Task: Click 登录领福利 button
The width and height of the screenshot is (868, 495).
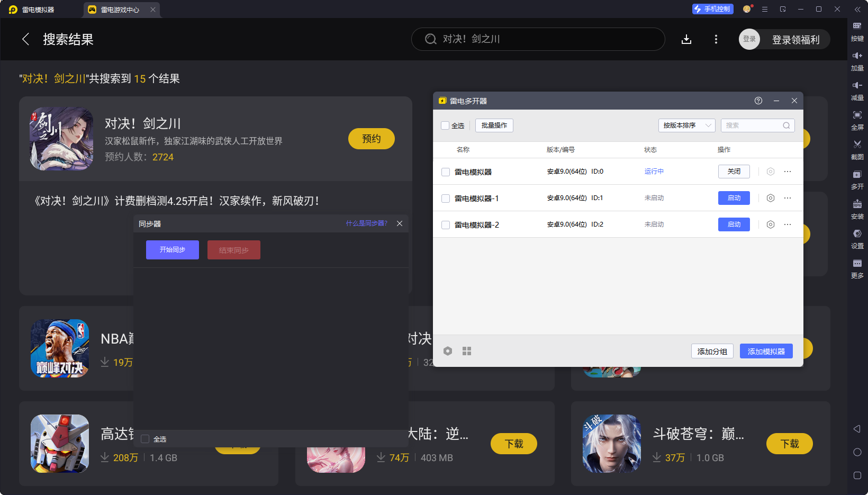Action: pos(795,40)
